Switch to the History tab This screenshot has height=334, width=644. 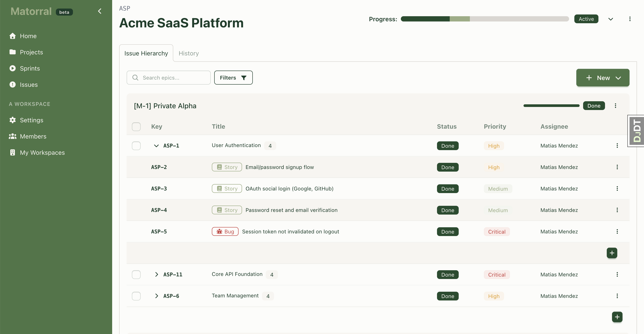(189, 53)
